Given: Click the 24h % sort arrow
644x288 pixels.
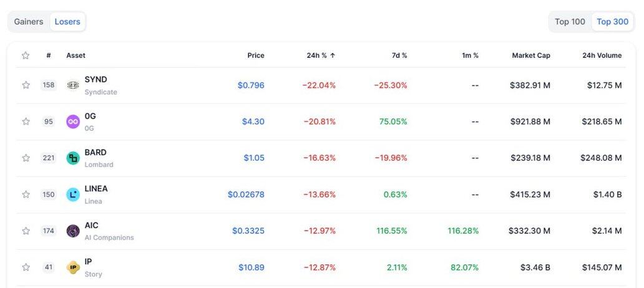Looking at the screenshot, I should click(x=333, y=55).
